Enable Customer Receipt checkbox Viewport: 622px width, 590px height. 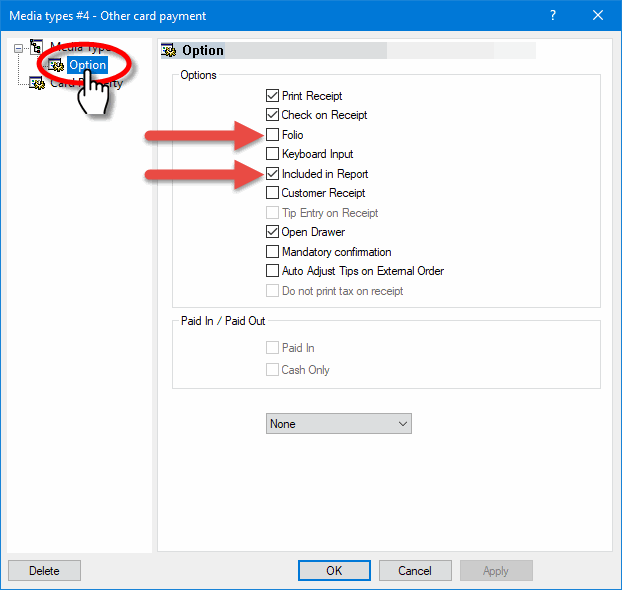click(272, 193)
